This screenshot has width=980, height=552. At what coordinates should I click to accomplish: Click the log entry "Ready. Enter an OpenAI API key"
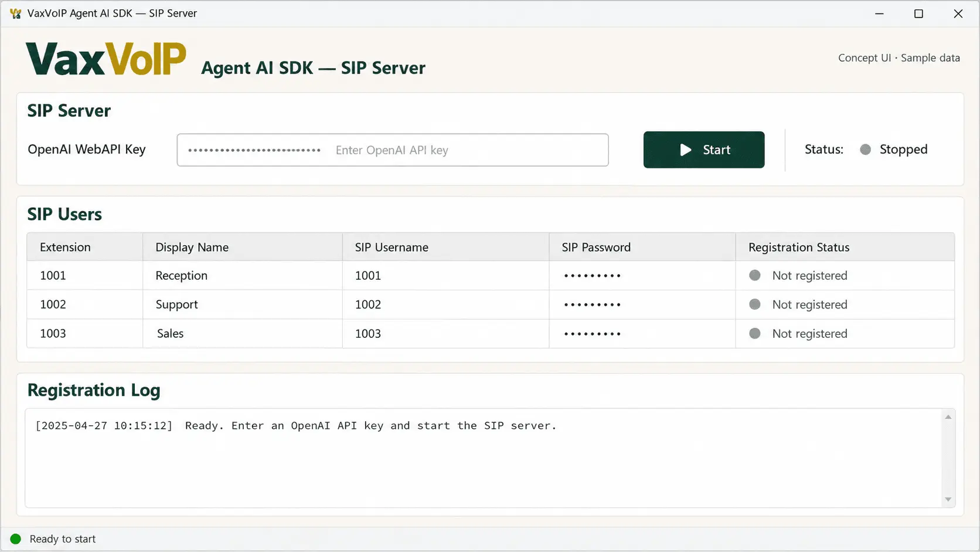295,426
